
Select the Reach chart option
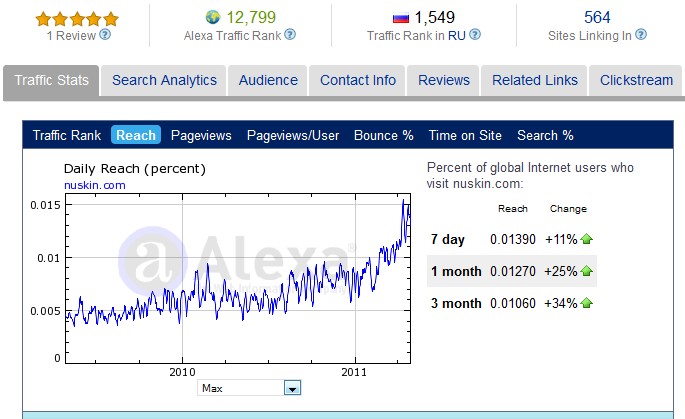[x=136, y=135]
